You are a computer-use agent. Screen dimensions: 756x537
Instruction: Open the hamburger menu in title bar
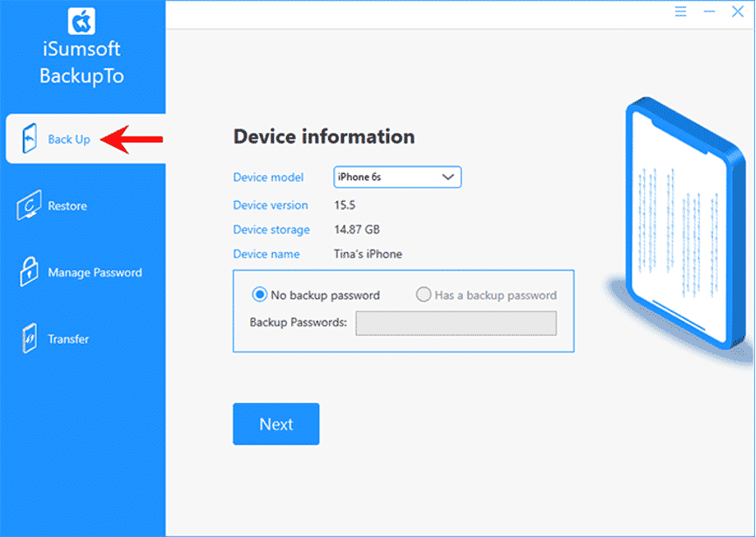pyautogui.click(x=681, y=12)
